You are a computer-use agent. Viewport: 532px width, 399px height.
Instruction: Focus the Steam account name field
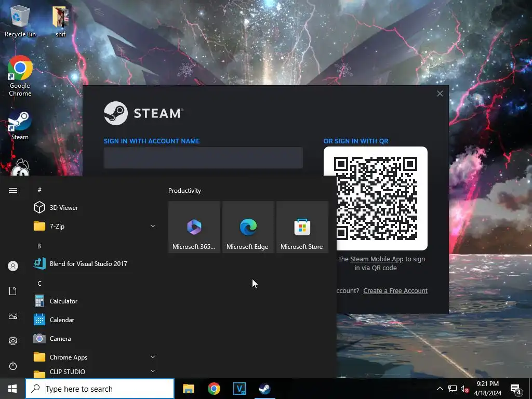click(203, 158)
